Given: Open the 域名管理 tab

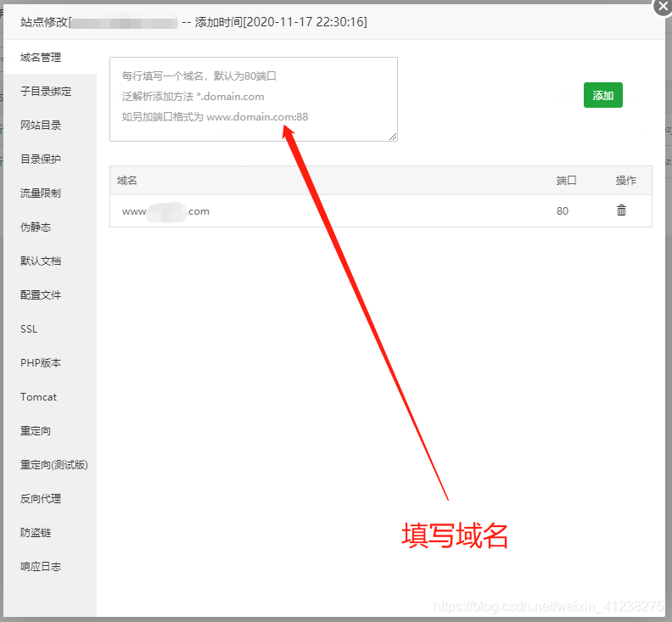Looking at the screenshot, I should pyautogui.click(x=50, y=58).
